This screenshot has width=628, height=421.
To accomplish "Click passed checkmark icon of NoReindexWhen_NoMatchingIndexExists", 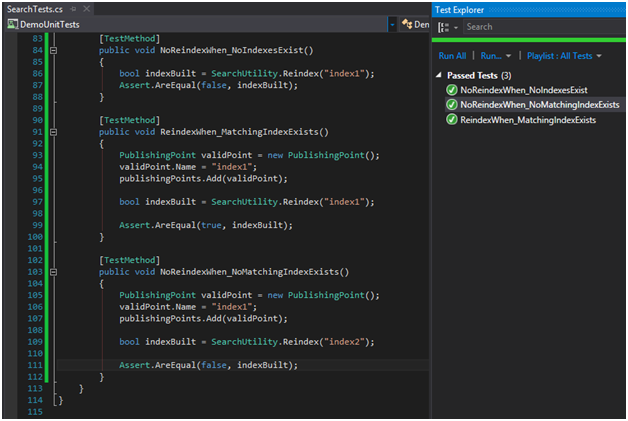I will (452, 105).
